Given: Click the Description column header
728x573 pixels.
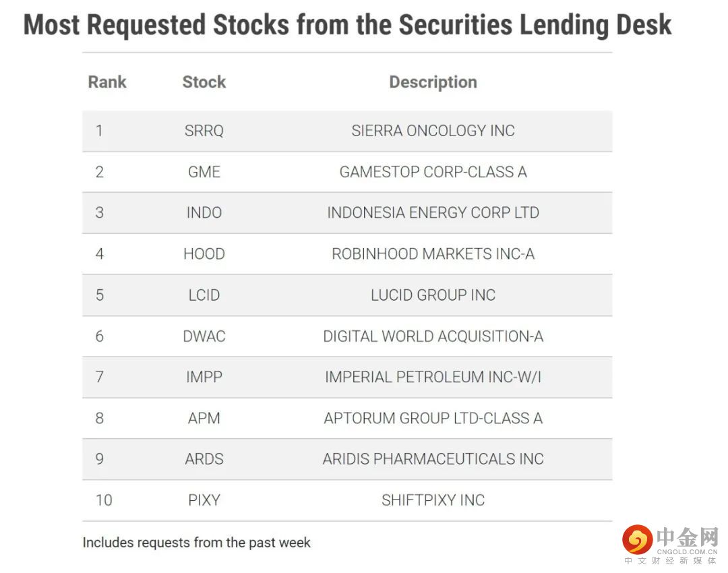Looking at the screenshot, I should (x=433, y=82).
